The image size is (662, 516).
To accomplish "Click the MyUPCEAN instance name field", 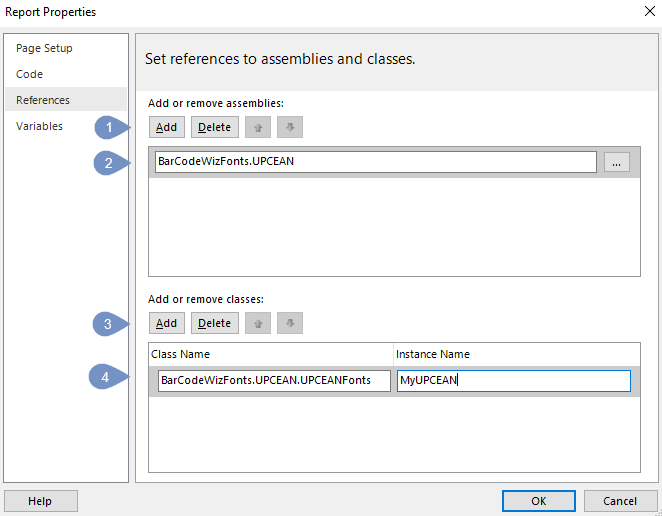I will click(x=514, y=380).
